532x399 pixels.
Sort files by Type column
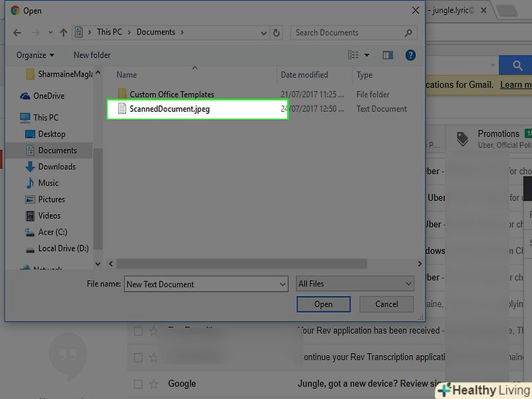(x=365, y=75)
